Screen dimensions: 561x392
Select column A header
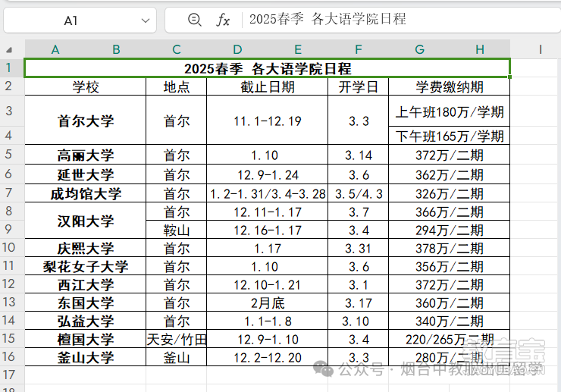tap(55, 49)
